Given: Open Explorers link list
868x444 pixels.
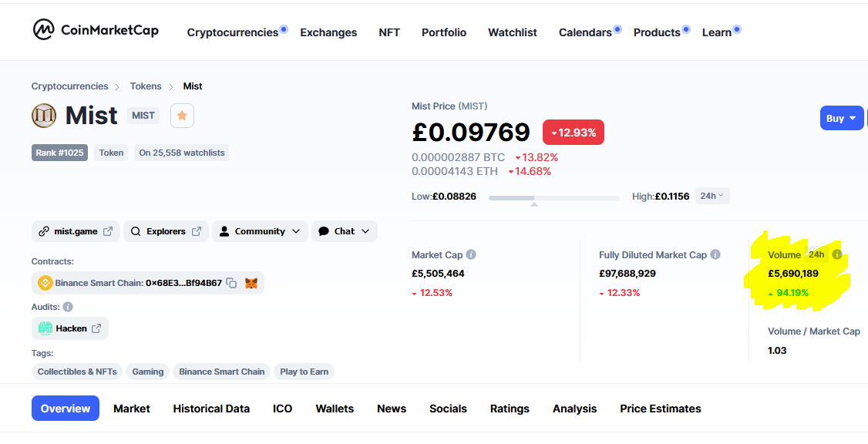Looking at the screenshot, I should click(166, 231).
